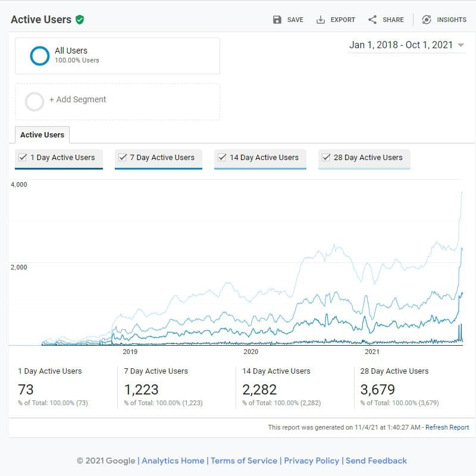
Task: Select the Active Users tab
Action: (42, 135)
